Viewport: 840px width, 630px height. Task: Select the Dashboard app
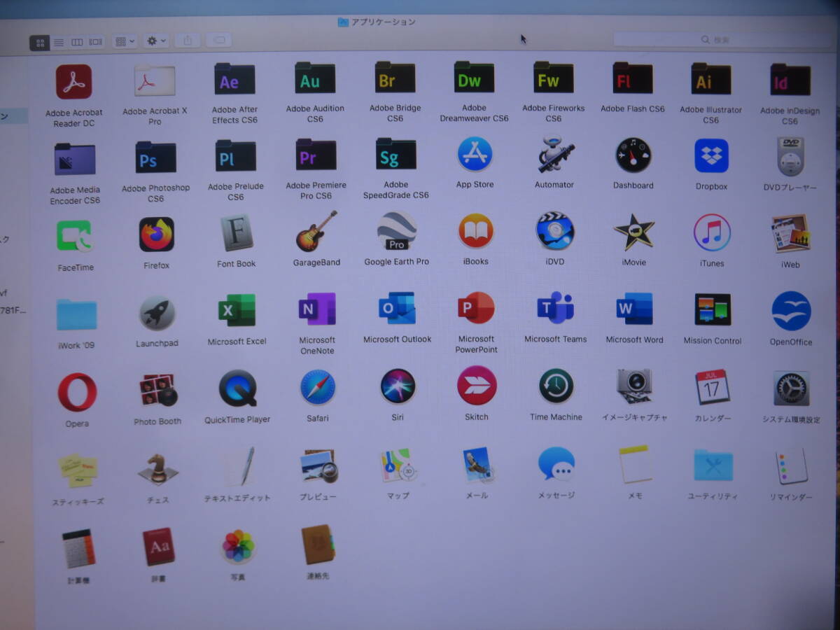pos(633,155)
